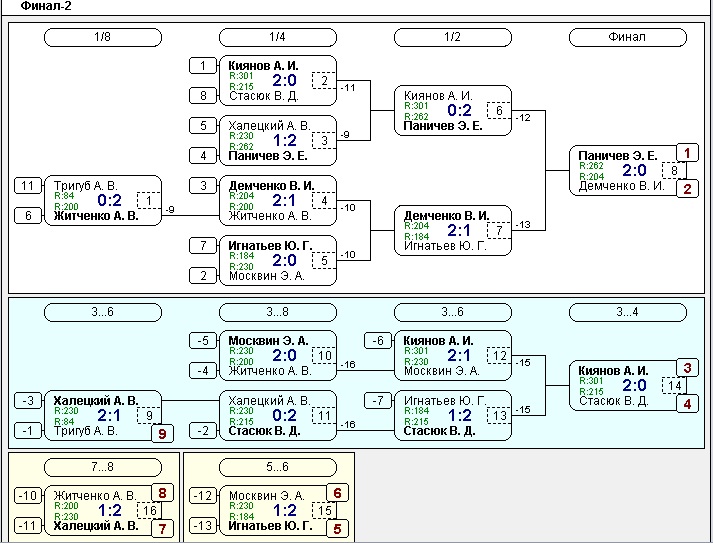Select Москвин Э. А. in match 5
This screenshot has height=543, width=713.
tap(267, 276)
